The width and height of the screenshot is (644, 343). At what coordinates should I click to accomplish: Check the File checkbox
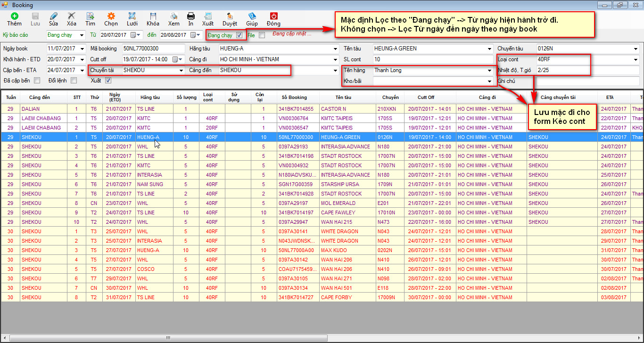(x=262, y=35)
